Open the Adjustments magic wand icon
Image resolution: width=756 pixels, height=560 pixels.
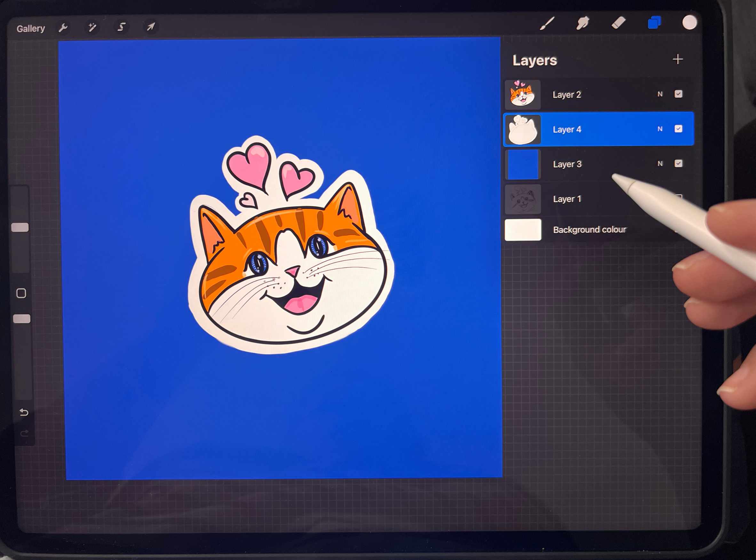[x=93, y=27]
